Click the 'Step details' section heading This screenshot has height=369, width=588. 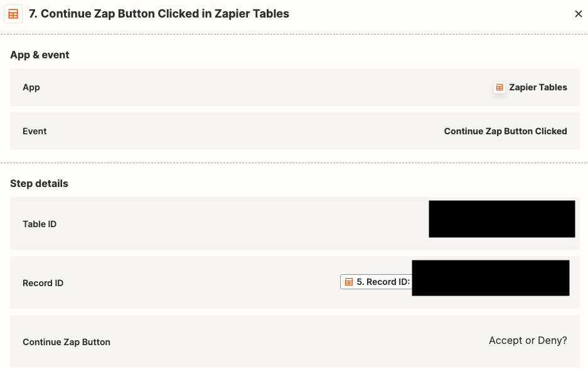[40, 184]
